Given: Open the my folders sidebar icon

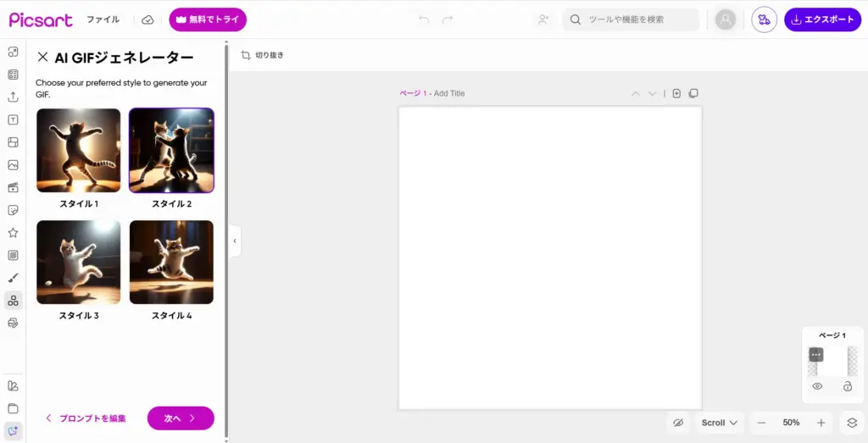Looking at the screenshot, I should pyautogui.click(x=13, y=409).
